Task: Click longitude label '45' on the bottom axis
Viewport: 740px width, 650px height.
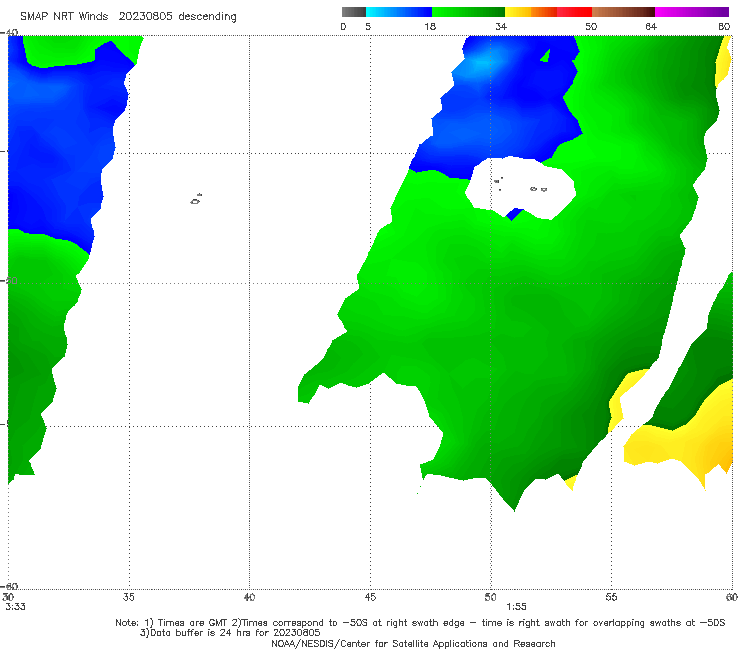Action: point(370,597)
